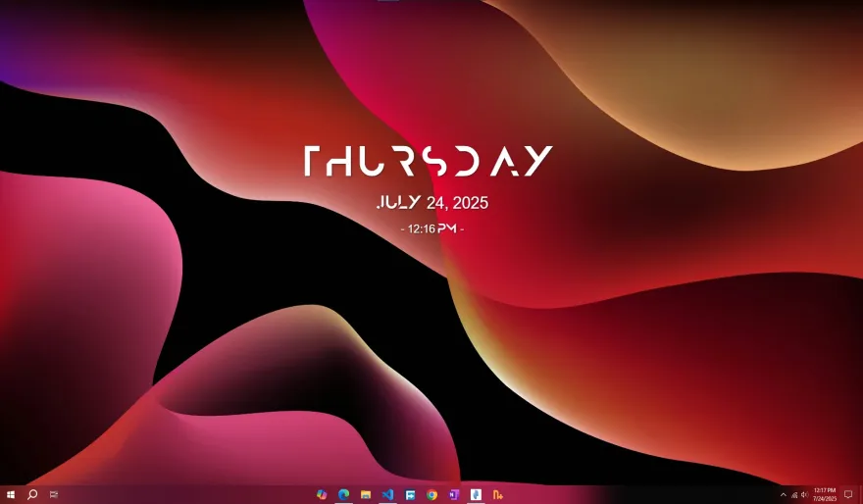
Task: Open the volume speaker control
Action: (x=805, y=494)
